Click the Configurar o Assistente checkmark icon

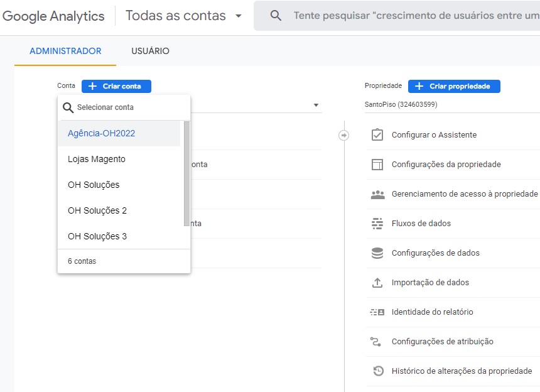(x=377, y=134)
